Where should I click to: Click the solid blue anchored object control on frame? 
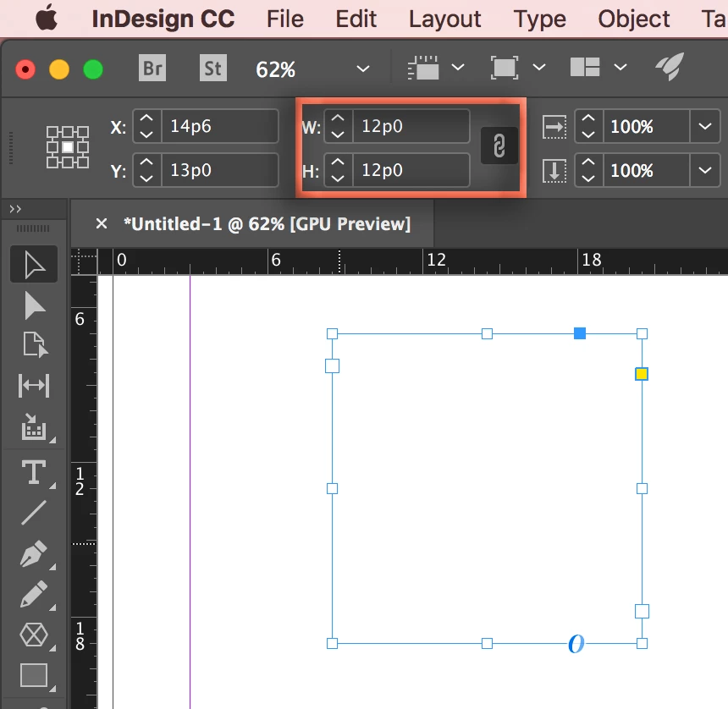tap(579, 333)
